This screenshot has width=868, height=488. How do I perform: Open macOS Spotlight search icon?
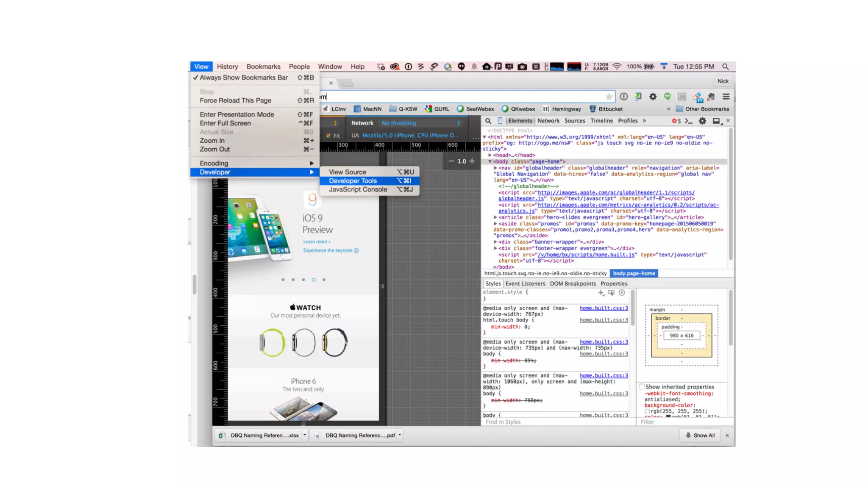726,67
